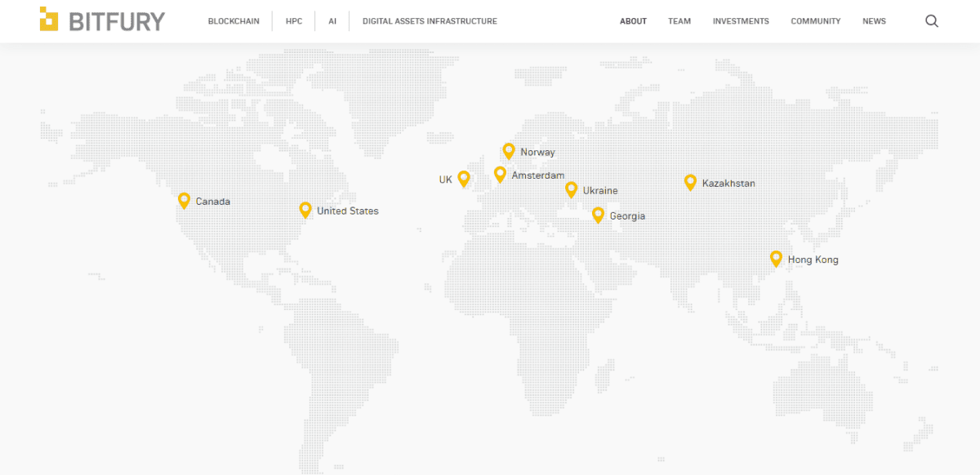Click the Amsterdam label text
Viewport: 980px width, 475px height.
click(538, 175)
